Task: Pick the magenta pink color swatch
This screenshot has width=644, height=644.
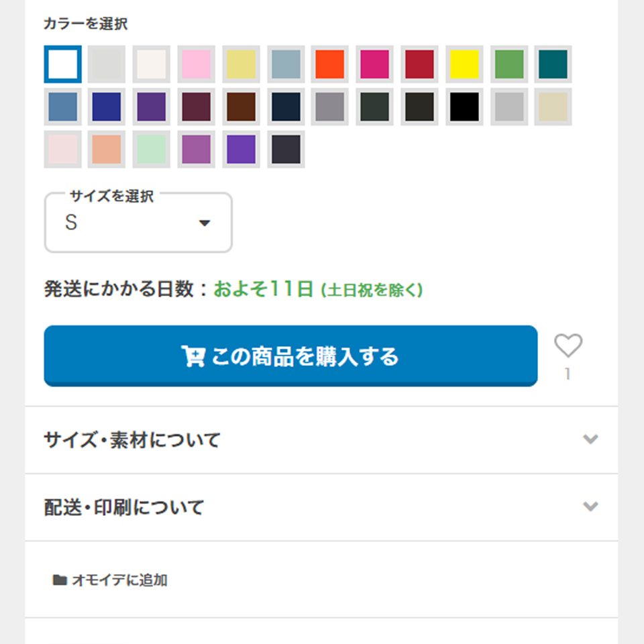Action: 374,64
